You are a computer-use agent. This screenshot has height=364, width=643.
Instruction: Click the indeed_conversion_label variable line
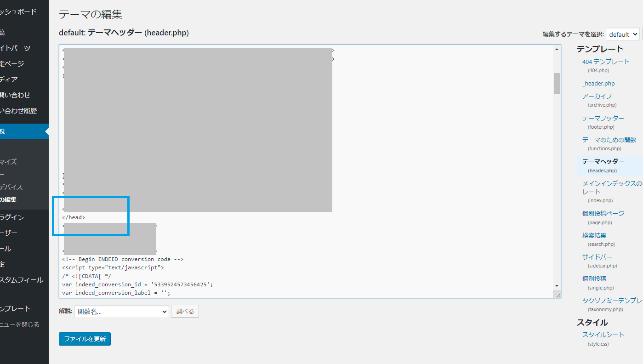pyautogui.click(x=116, y=293)
